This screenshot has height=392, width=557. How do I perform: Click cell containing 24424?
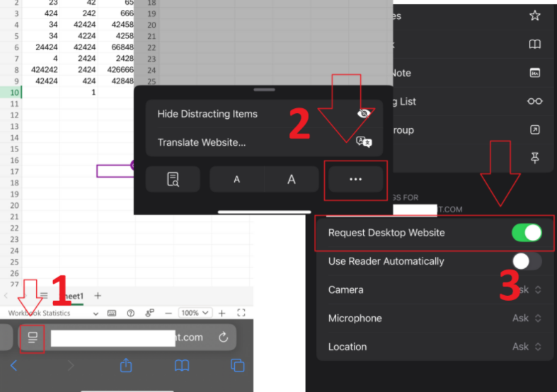point(41,47)
